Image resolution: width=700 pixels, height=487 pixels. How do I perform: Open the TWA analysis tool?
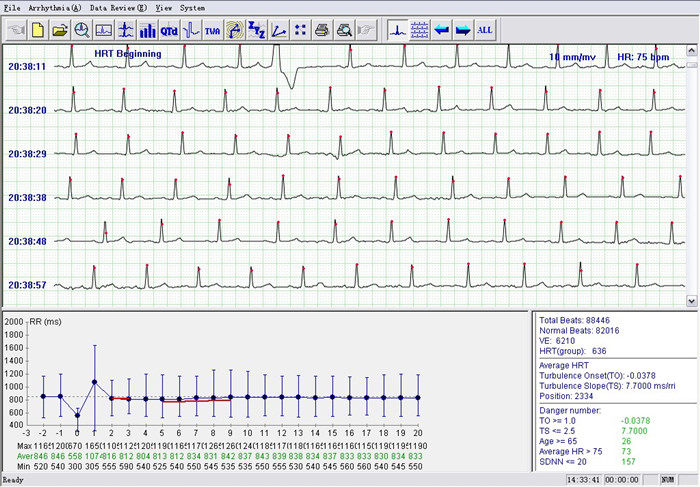[x=212, y=30]
